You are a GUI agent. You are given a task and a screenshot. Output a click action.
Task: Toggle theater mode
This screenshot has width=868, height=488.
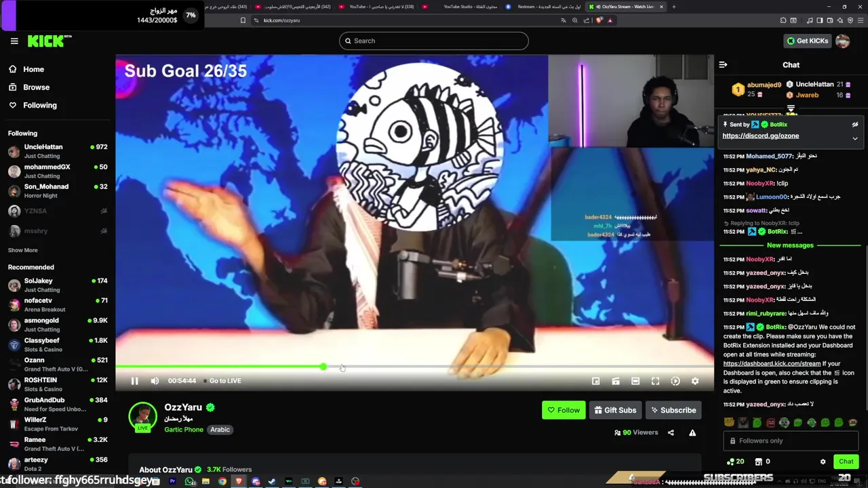click(635, 382)
